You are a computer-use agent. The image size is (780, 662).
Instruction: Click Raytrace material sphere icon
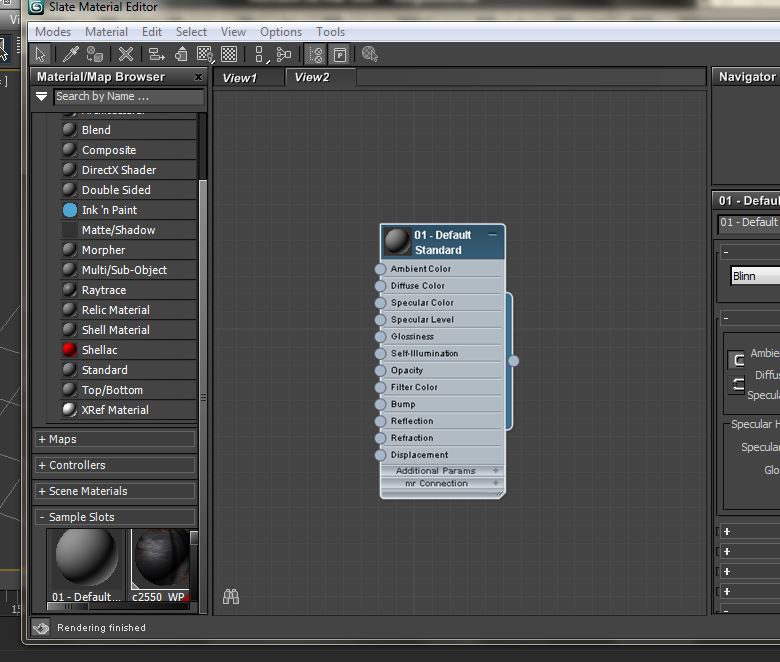tap(70, 289)
